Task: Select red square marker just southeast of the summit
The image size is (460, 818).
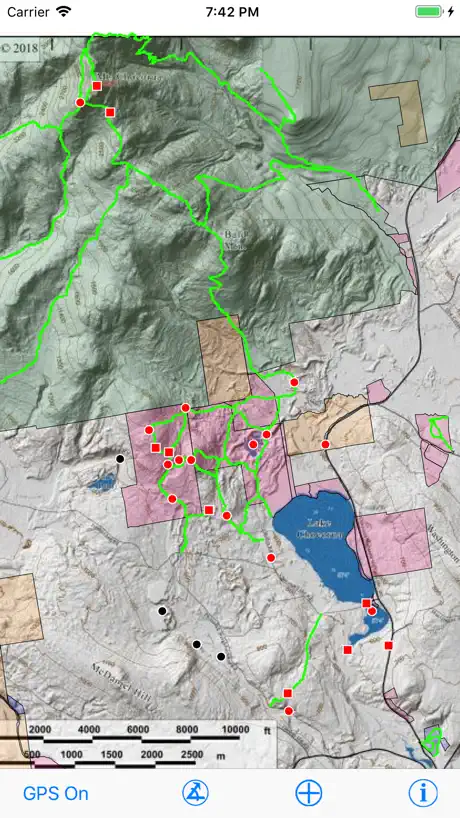Action: [x=110, y=112]
